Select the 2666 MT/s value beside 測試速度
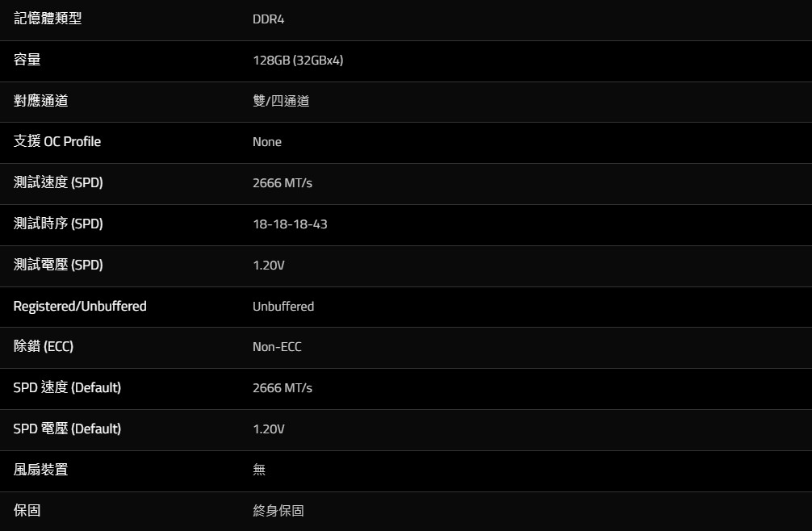Screen dimensions: 812x531 coord(283,183)
